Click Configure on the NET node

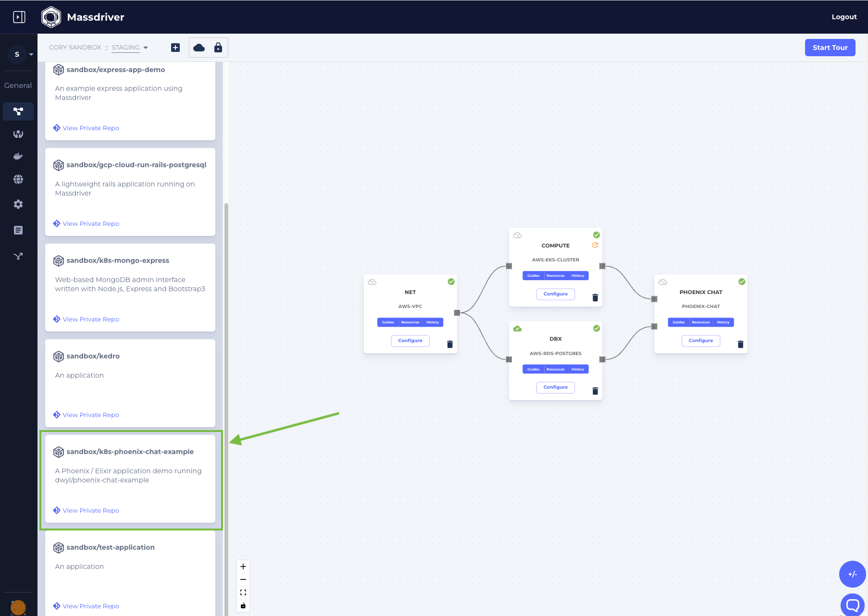tap(410, 341)
